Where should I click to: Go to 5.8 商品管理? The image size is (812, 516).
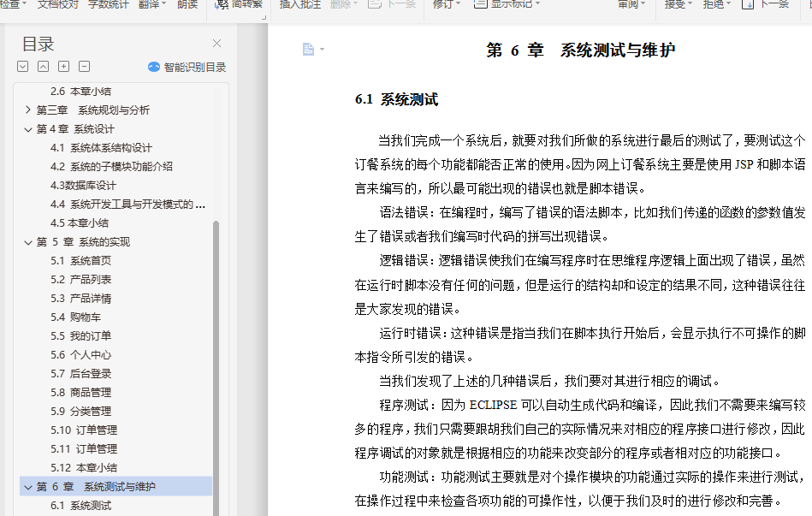[80, 392]
